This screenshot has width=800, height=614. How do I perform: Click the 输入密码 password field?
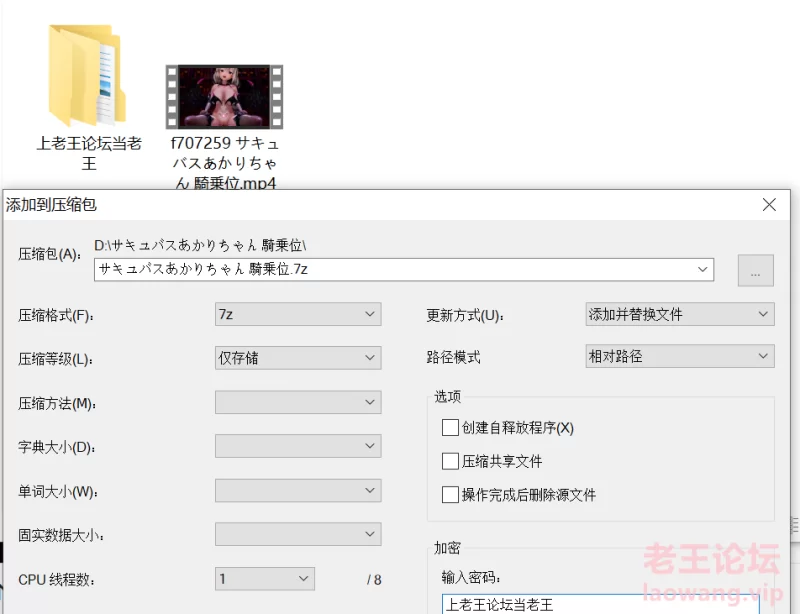(601, 604)
